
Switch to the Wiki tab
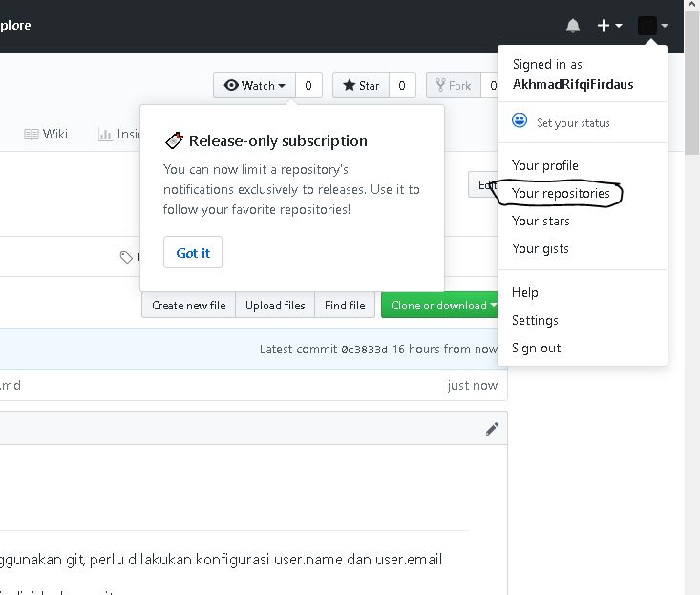coord(46,134)
